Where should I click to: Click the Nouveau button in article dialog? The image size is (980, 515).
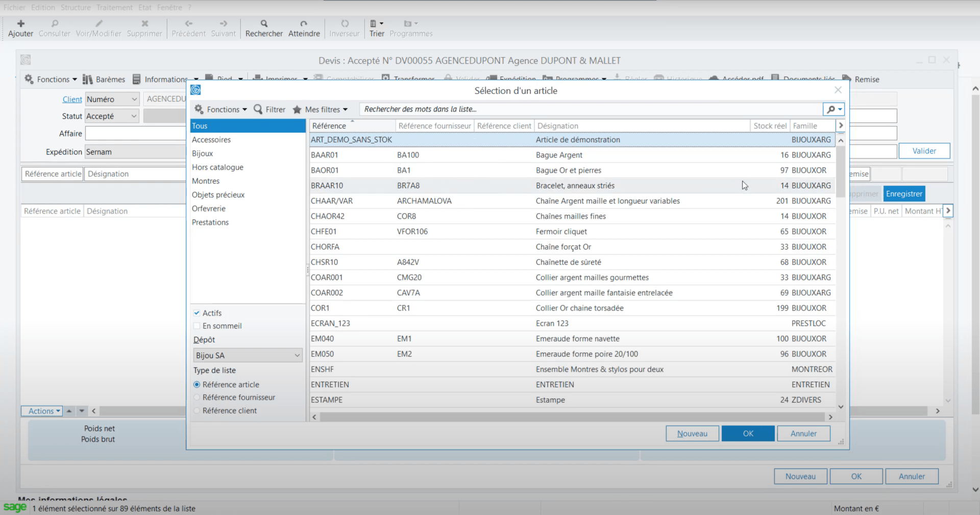click(692, 433)
